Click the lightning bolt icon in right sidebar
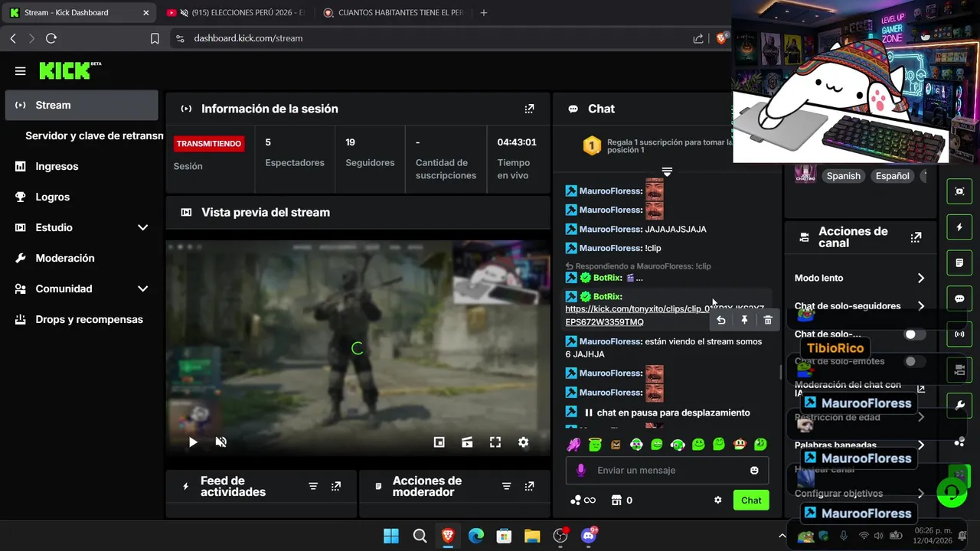 pyautogui.click(x=959, y=227)
